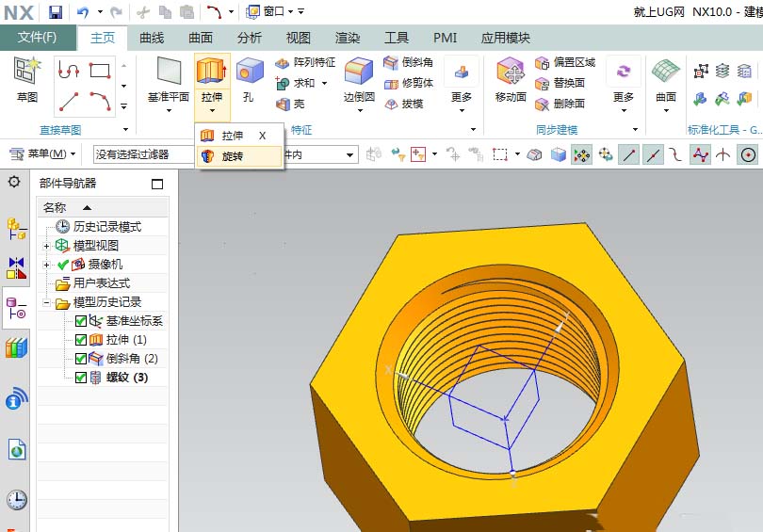Toggle checkbox for 基准坐标系

tap(81, 321)
